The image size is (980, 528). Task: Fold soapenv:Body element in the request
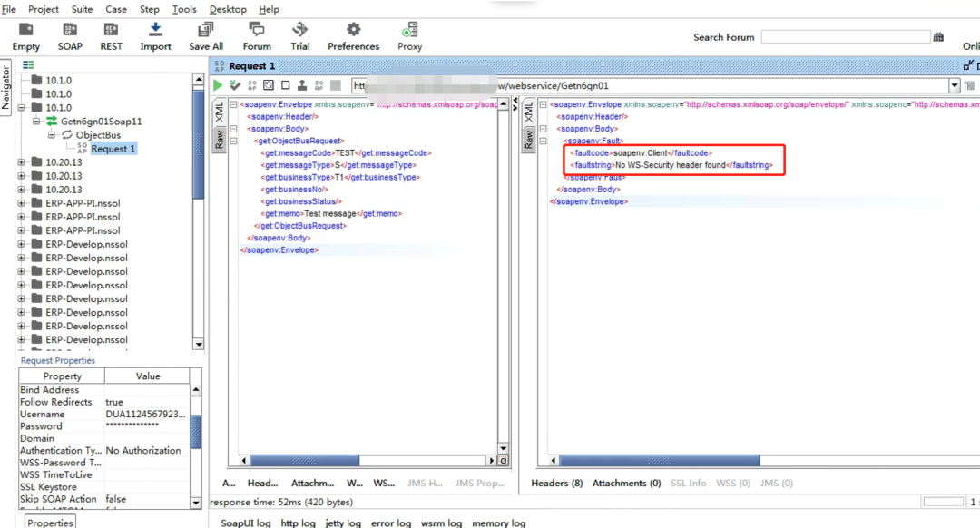234,129
